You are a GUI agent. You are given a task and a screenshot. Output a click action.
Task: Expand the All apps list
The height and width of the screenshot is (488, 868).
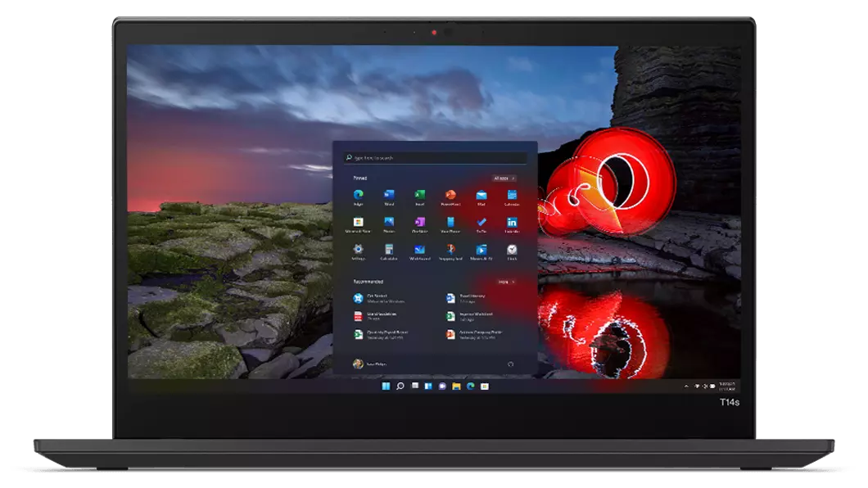504,178
